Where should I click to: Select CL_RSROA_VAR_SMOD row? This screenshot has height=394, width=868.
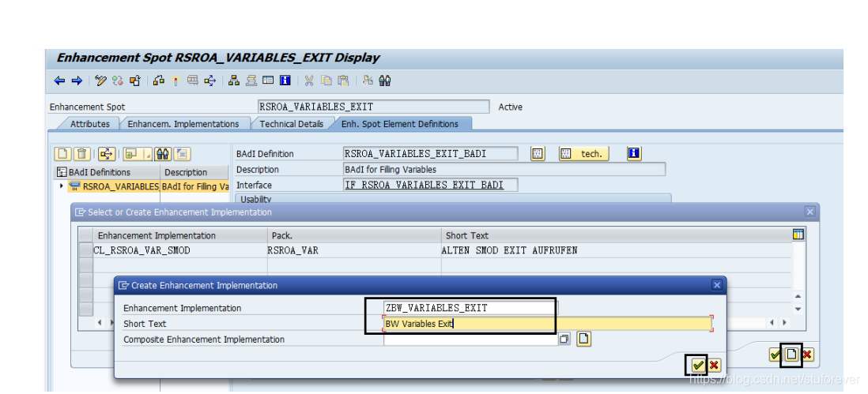435,250
